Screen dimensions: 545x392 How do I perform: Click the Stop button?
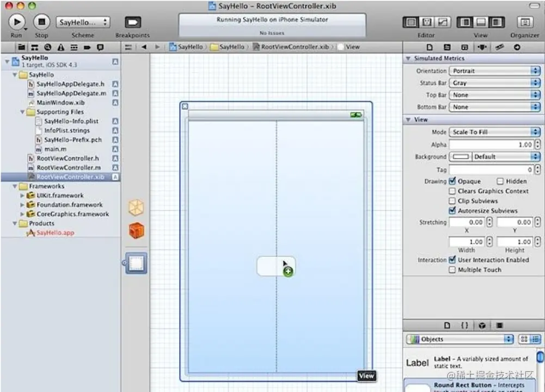[41, 22]
